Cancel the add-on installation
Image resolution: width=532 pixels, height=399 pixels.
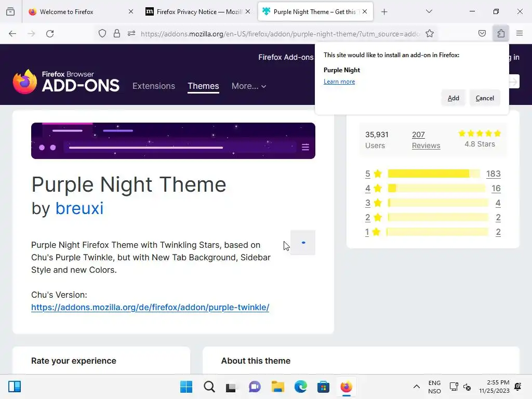click(485, 98)
